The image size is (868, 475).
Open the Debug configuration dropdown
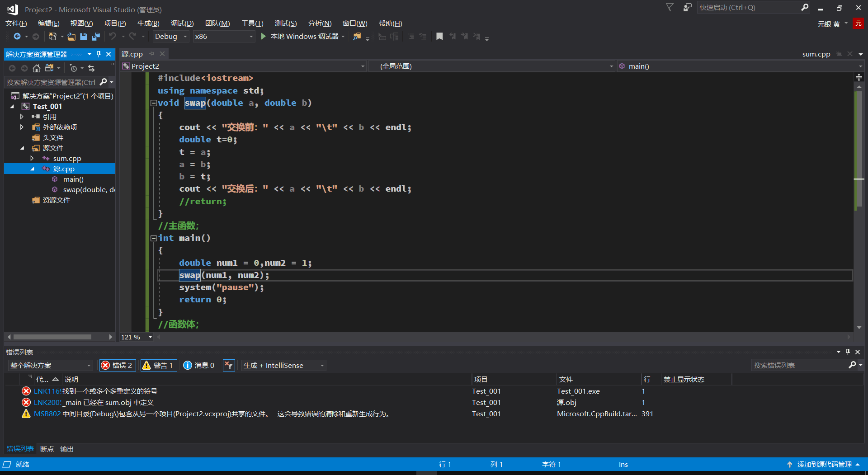pyautogui.click(x=171, y=36)
